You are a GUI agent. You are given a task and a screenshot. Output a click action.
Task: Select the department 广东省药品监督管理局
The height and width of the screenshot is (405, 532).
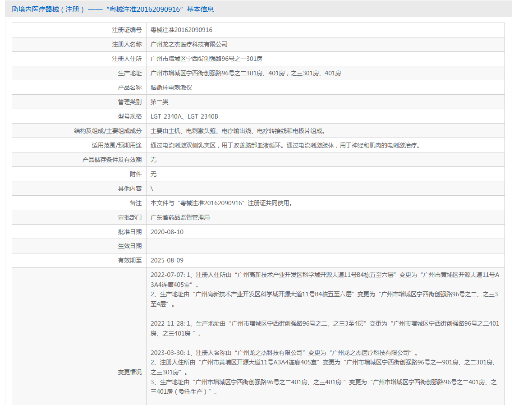(180, 217)
